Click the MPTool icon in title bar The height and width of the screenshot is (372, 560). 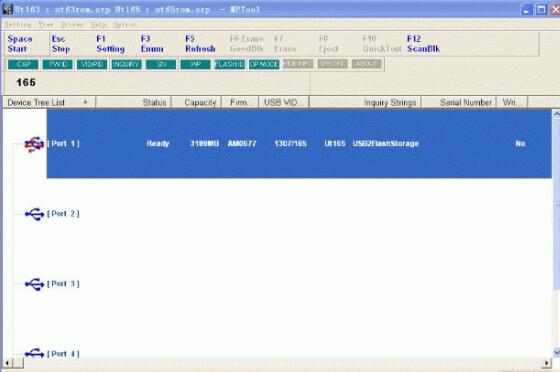point(7,9)
